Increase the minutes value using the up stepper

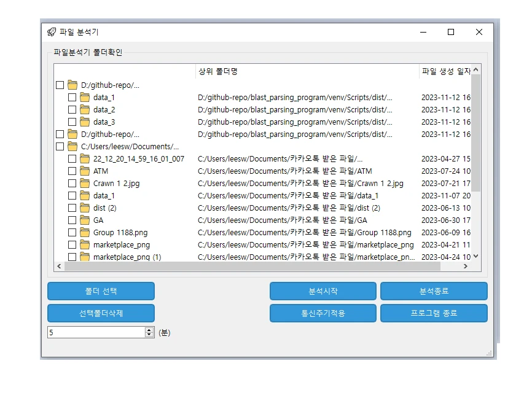point(149,329)
